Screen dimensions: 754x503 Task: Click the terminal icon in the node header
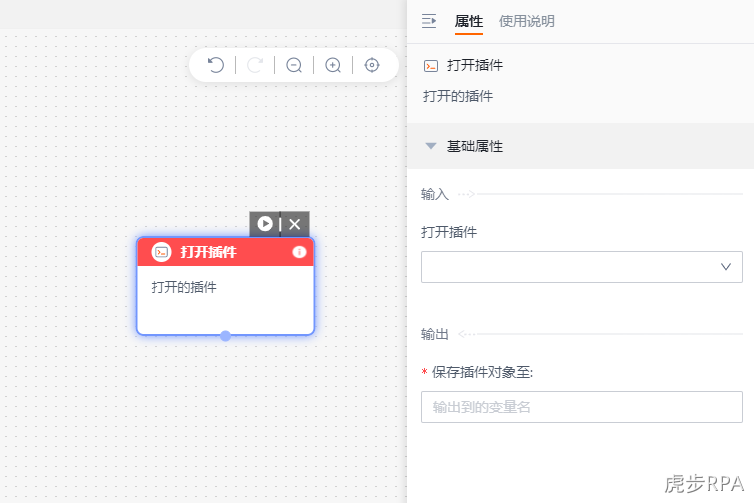(162, 252)
